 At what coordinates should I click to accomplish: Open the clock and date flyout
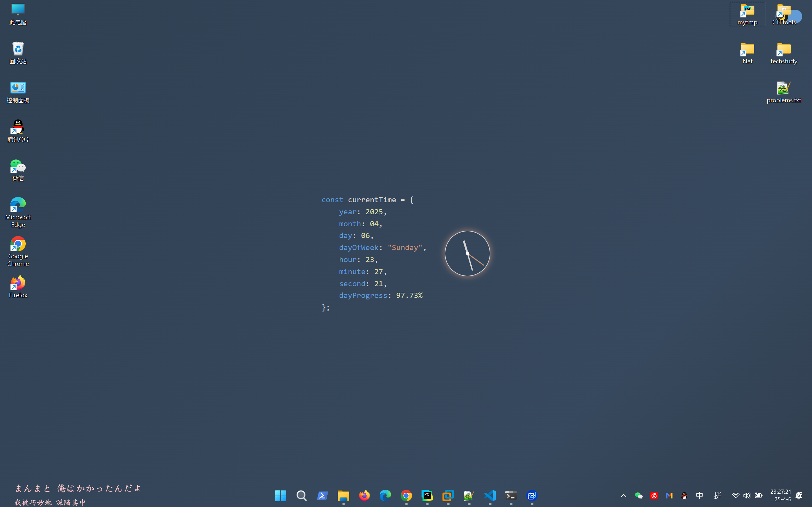point(781,495)
